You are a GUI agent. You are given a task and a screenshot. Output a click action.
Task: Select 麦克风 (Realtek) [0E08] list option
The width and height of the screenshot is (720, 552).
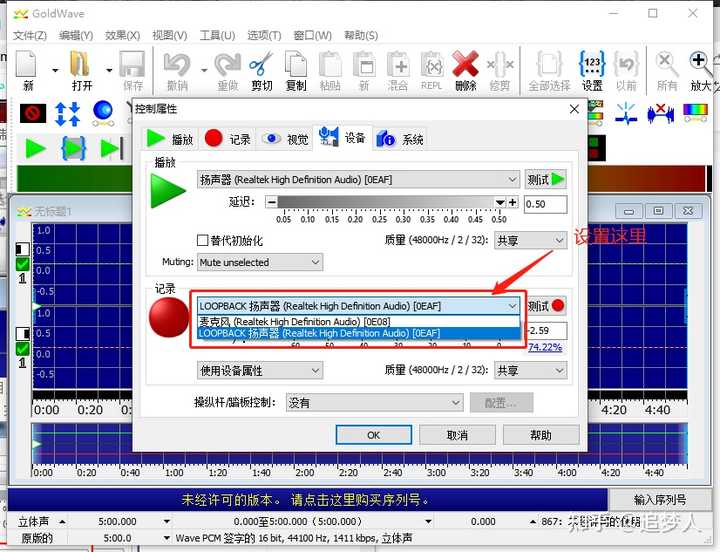point(358,321)
